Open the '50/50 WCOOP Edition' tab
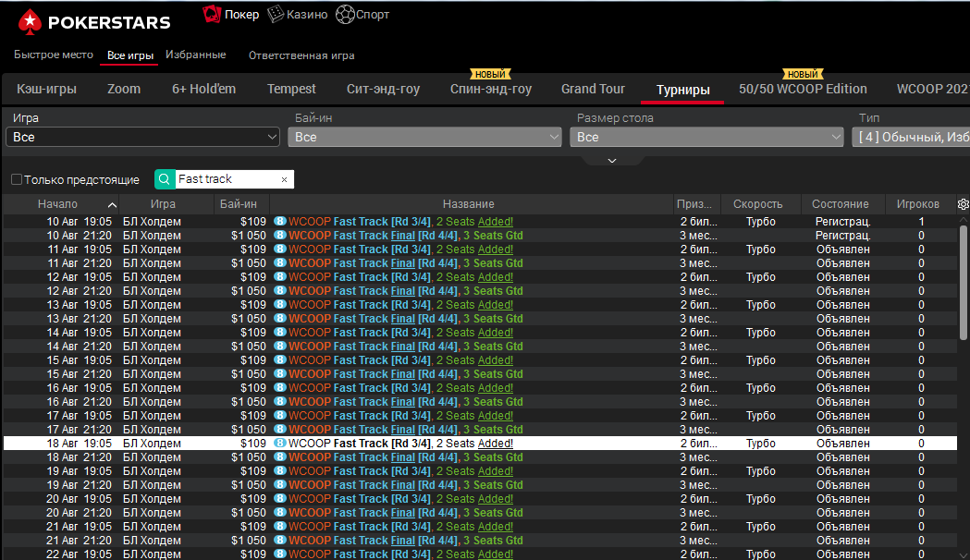Screen dimensions: 970x560 (803, 89)
